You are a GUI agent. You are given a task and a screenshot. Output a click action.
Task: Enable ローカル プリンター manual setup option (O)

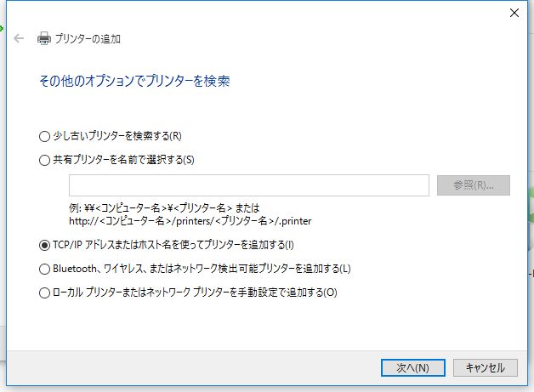coord(45,293)
